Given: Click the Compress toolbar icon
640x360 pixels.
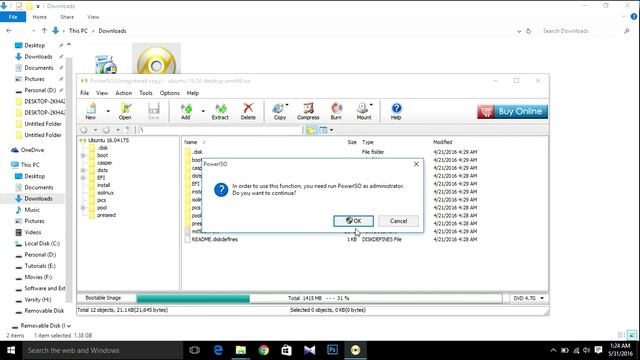Looking at the screenshot, I should [308, 111].
